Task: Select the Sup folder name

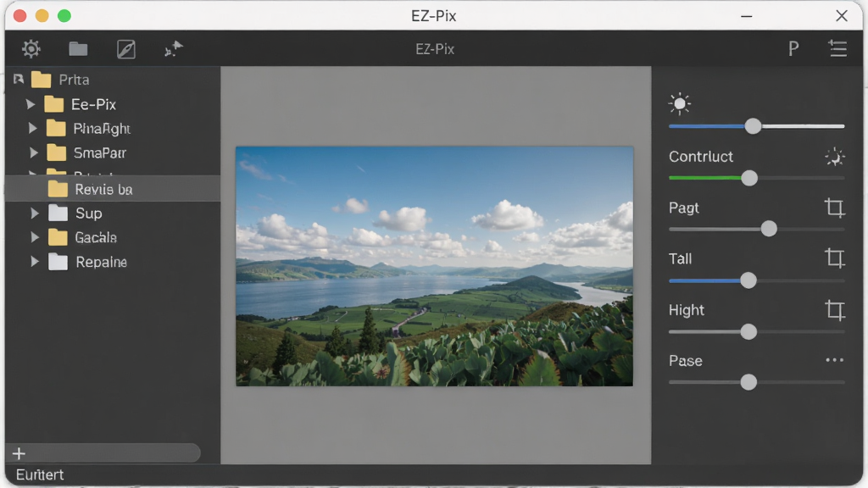Action: coord(88,213)
